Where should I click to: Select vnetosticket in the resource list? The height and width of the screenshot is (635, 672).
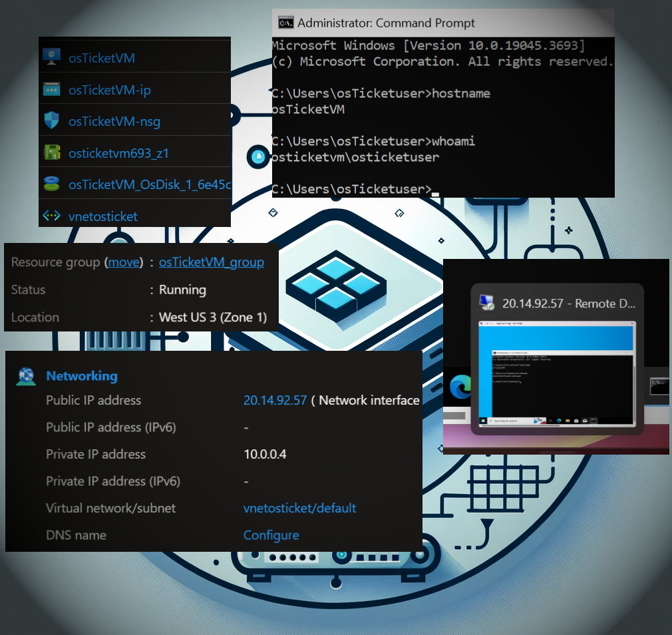[102, 216]
